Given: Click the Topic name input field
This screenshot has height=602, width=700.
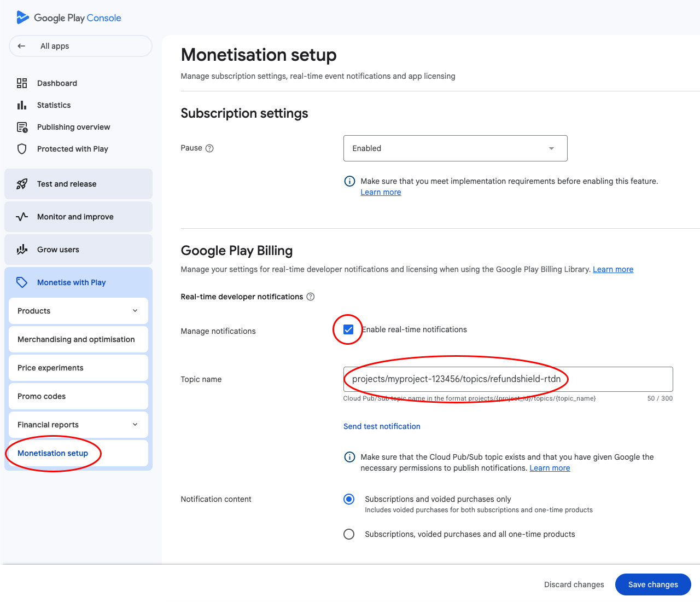Looking at the screenshot, I should 508,379.
